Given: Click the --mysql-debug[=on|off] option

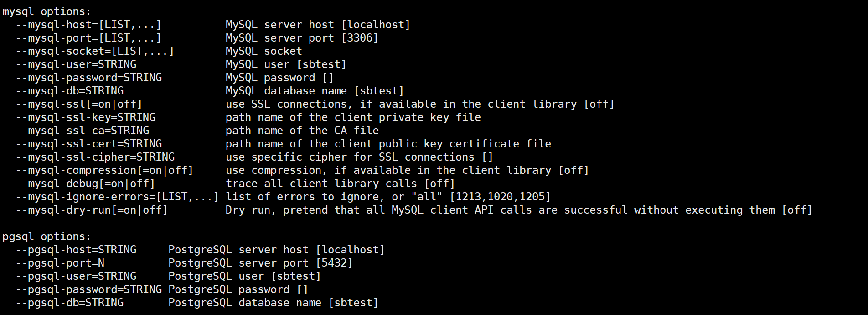Looking at the screenshot, I should pyautogui.click(x=85, y=184).
